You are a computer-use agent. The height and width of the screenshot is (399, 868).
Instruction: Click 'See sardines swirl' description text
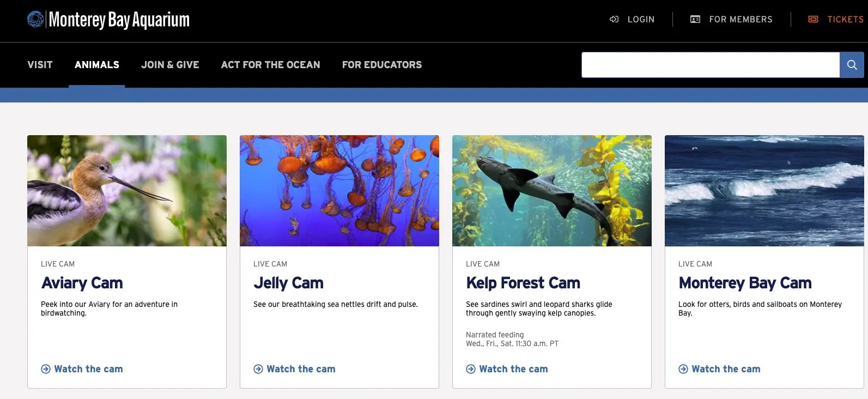coord(539,309)
